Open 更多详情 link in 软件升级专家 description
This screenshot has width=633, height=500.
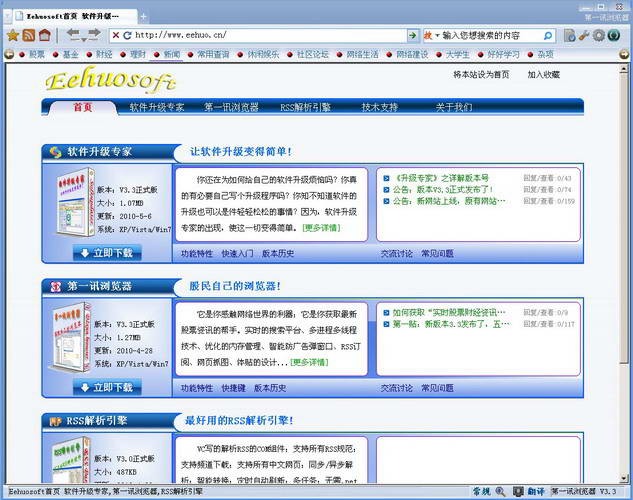(321, 228)
